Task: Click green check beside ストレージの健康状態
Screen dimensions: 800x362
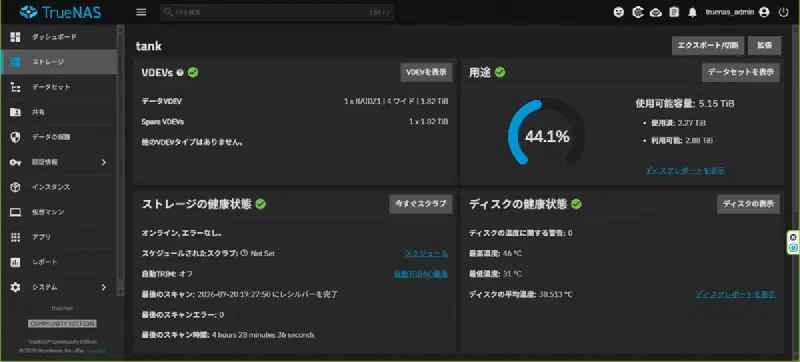Action: (261, 204)
